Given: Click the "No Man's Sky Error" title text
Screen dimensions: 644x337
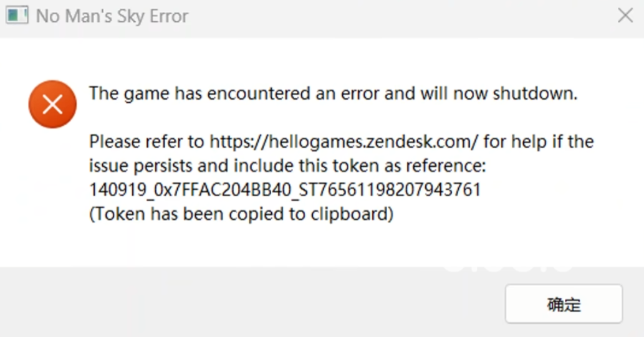Looking at the screenshot, I should tap(112, 16).
